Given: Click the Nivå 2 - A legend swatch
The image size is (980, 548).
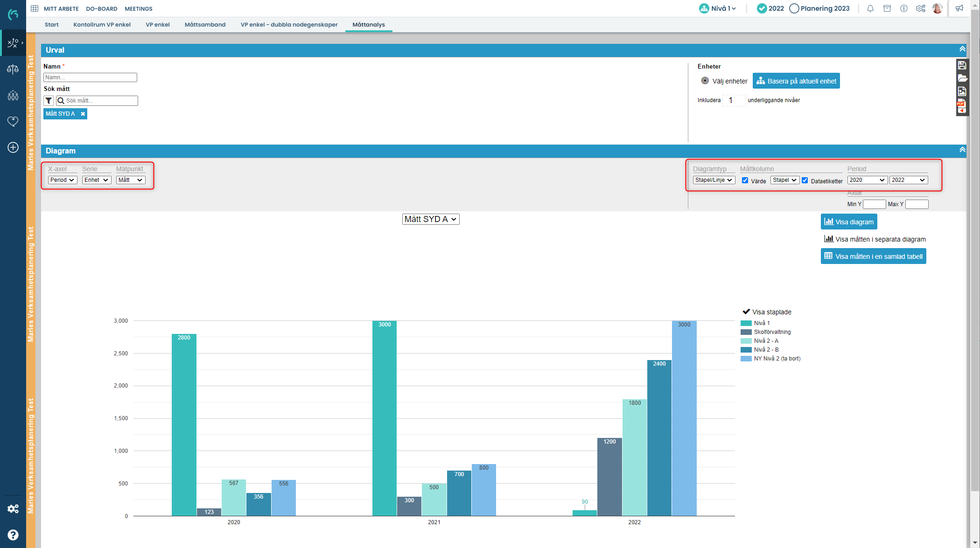Looking at the screenshot, I should click(x=746, y=341).
